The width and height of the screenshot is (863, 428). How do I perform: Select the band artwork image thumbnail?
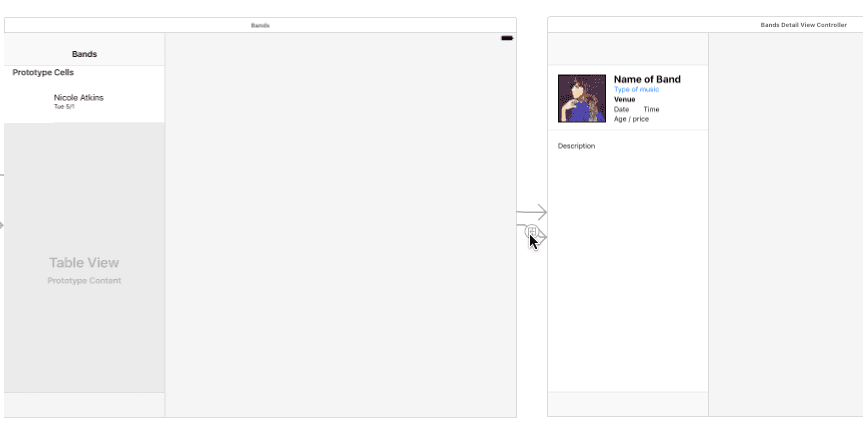point(582,98)
